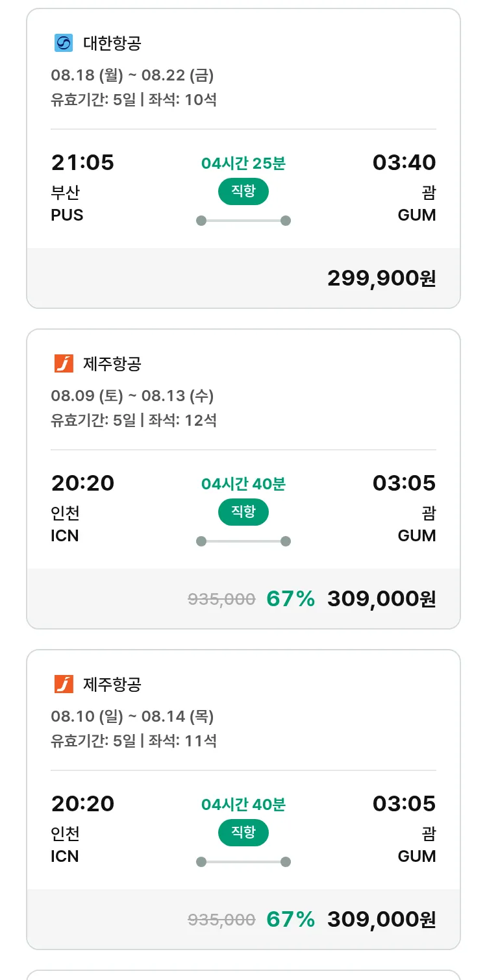Select the 309,000원 fare for the 08.09 departure
The width and height of the screenshot is (487, 980).
point(381,598)
